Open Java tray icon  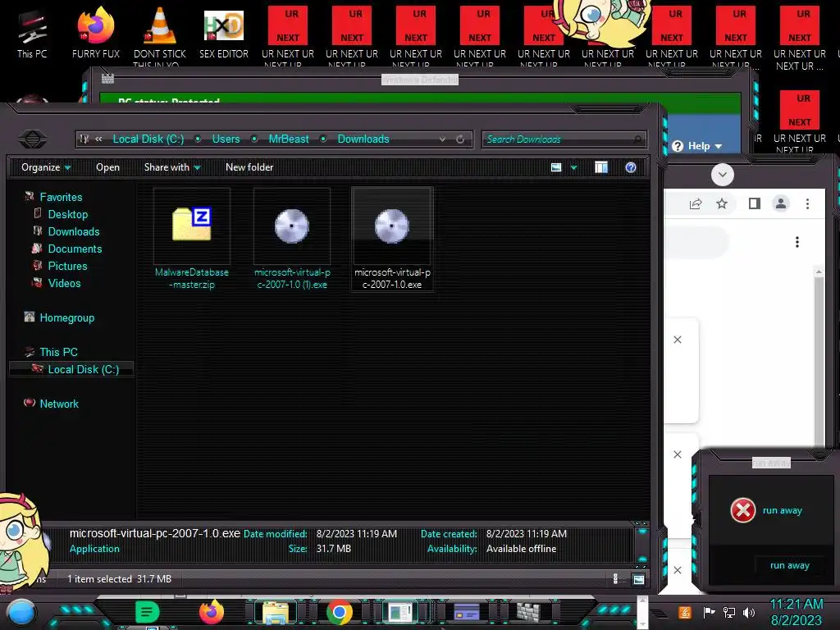(x=684, y=612)
